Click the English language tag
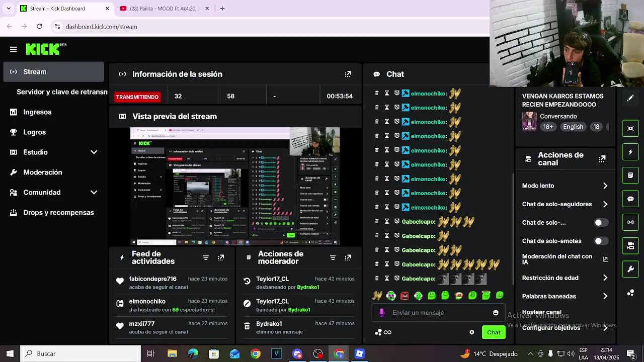This screenshot has width=644, height=362. [x=573, y=127]
